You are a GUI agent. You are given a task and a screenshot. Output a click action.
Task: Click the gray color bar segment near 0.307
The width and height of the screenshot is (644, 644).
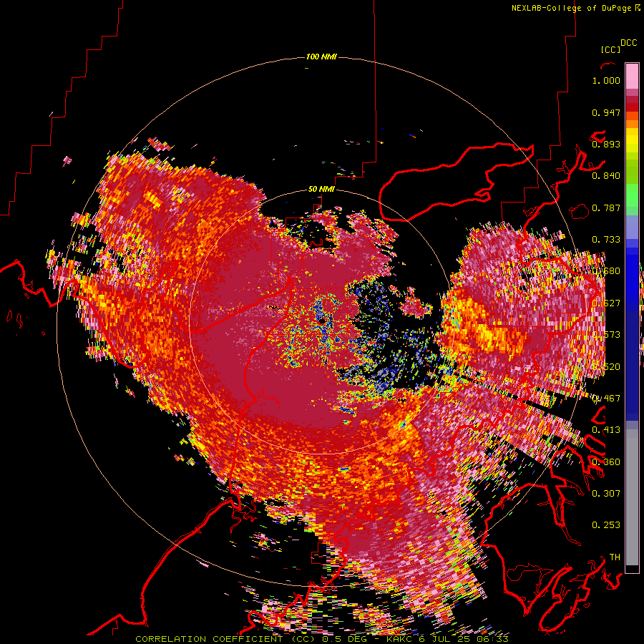coord(632,497)
